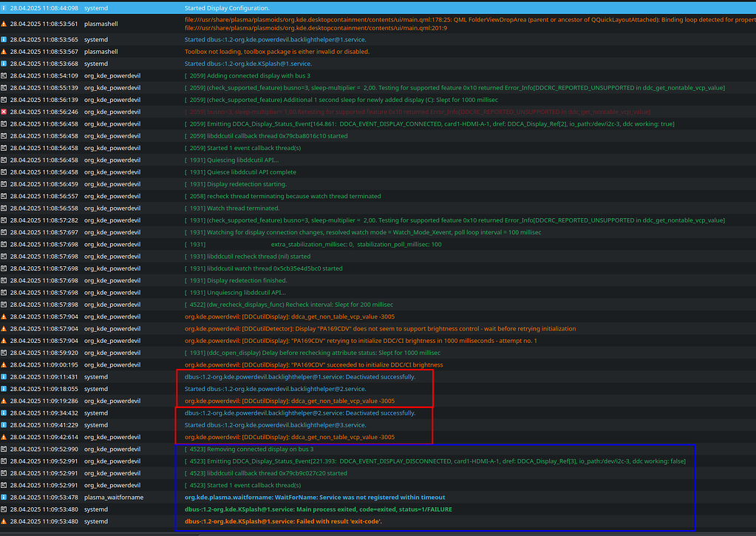Image resolution: width=756 pixels, height=536 pixels.
Task: Click 'plasma_waitforname' process name
Action: click(115, 498)
